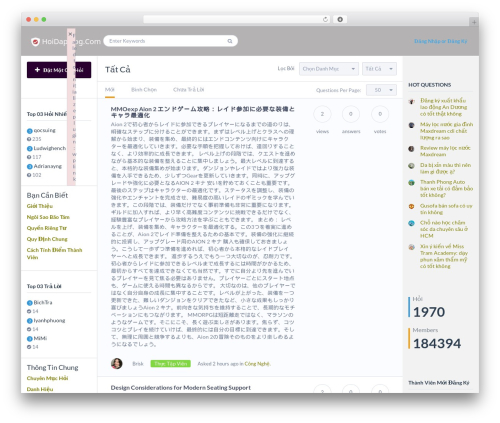
Task: Switch to the Bình Chọn tab
Action: [x=144, y=90]
